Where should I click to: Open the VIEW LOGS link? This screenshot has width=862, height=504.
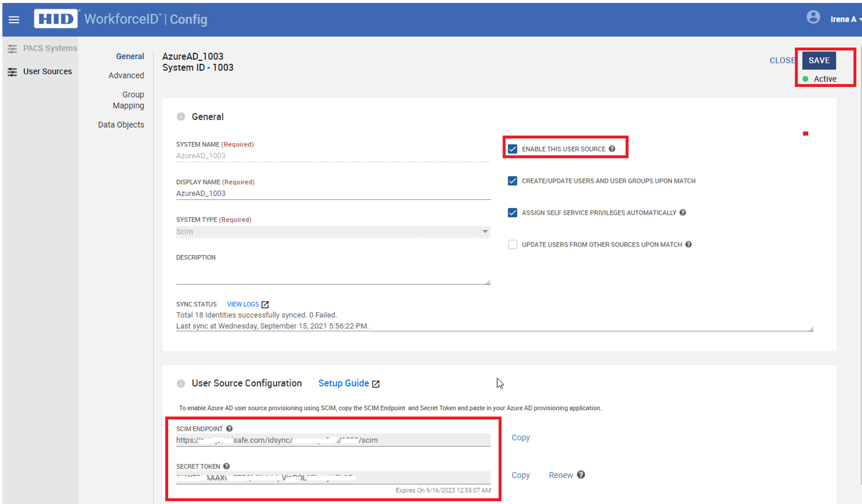pos(243,304)
